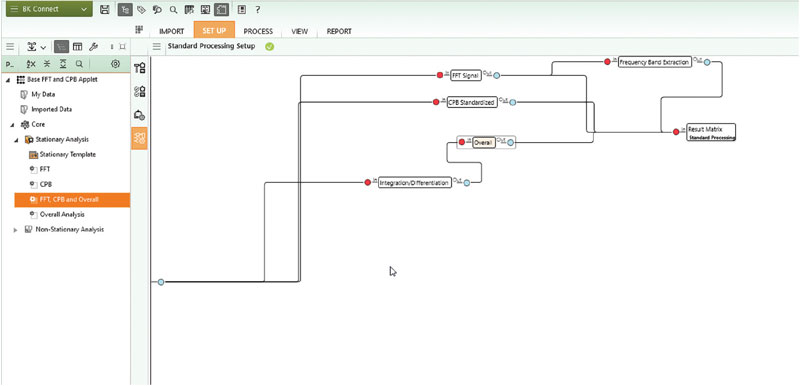Switch to the PROCESS tab

click(258, 31)
